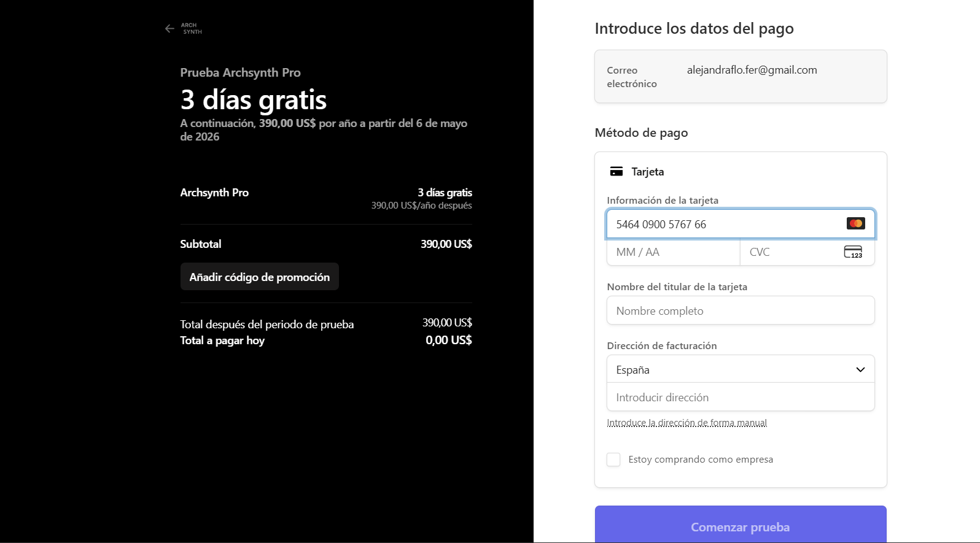Click the Introducir dirección field
980x543 pixels.
pos(741,397)
